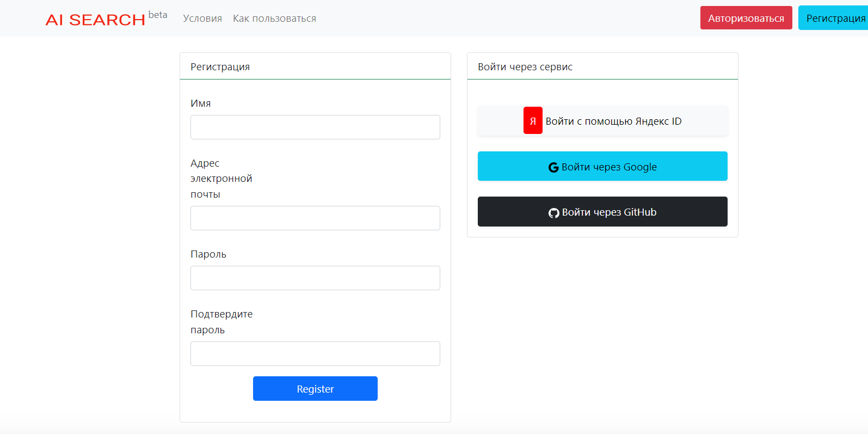Click the Google 'G' logo icon
Image resolution: width=868 pixels, height=434 pixels.
click(553, 167)
